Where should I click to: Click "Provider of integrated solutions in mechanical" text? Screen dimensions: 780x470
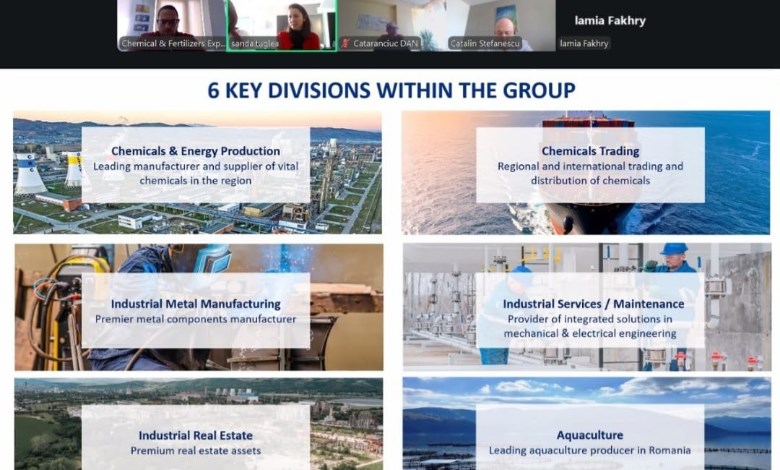[590, 326]
